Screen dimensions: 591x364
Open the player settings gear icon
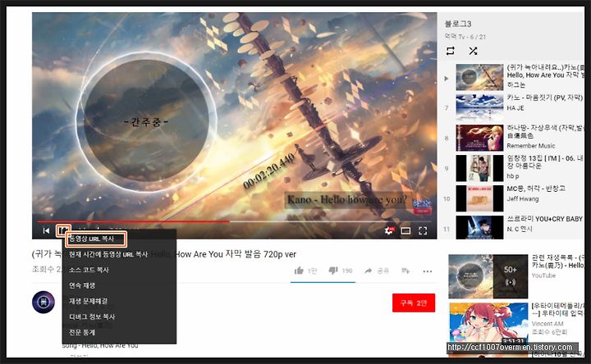click(388, 230)
